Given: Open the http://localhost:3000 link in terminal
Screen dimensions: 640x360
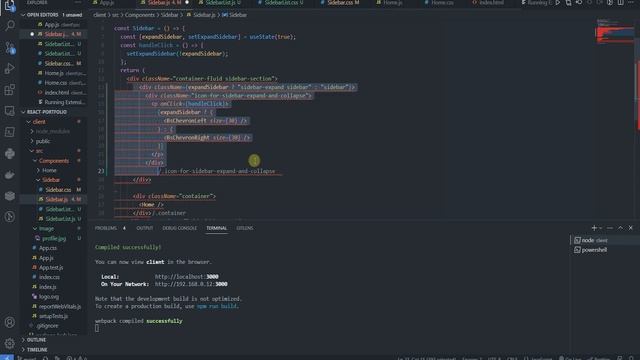Looking at the screenshot, I should click(x=187, y=277).
